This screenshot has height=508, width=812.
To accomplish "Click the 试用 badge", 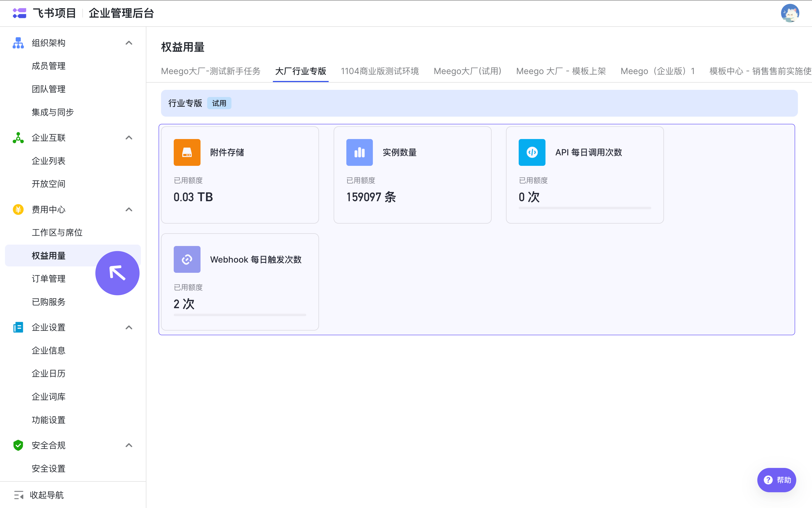I will (219, 103).
